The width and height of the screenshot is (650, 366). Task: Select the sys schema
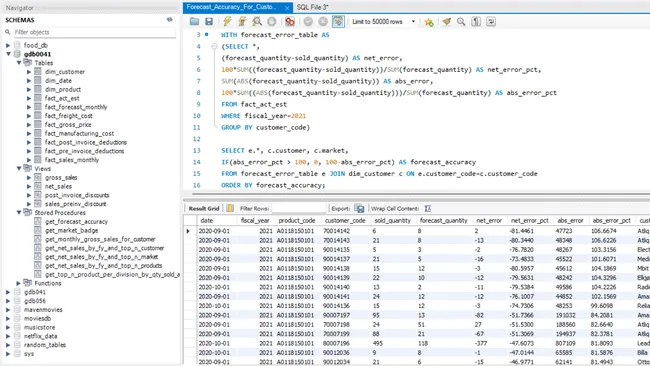[29, 354]
